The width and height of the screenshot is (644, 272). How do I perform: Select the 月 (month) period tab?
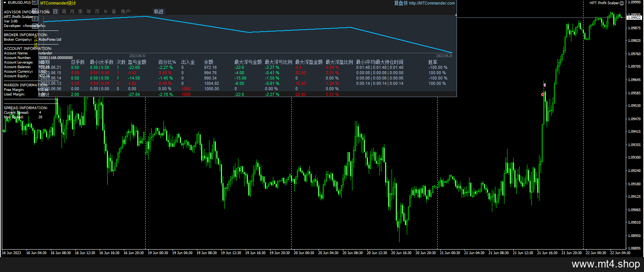pos(72,12)
